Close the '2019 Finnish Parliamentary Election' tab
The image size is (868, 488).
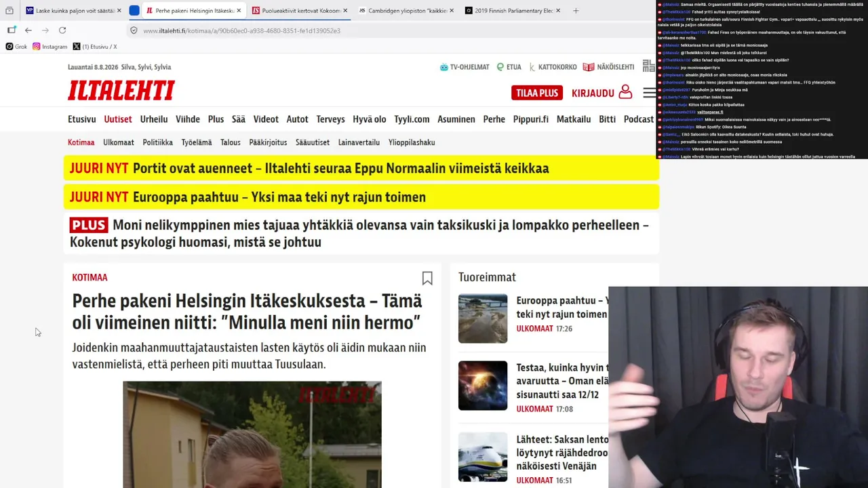[558, 11]
